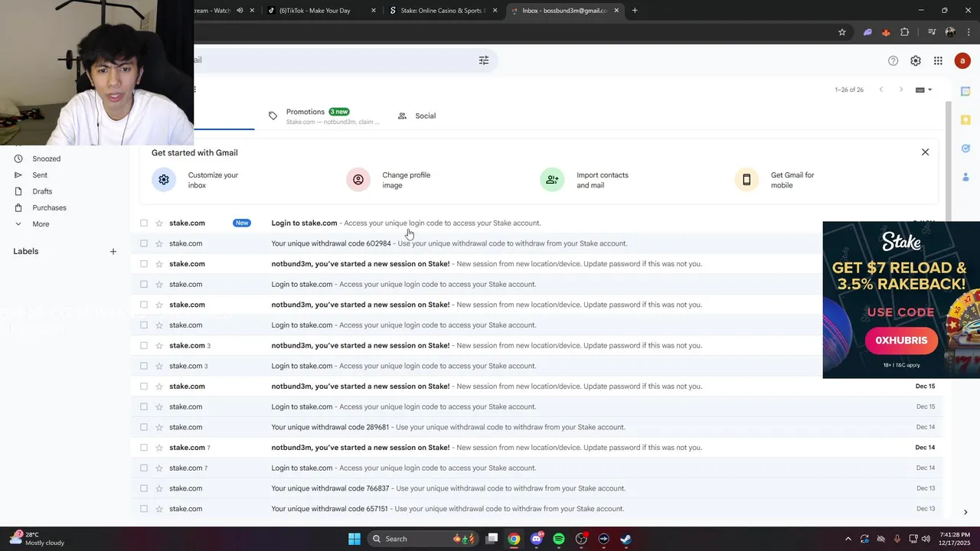Open Contacts side panel icon
The image size is (980, 551).
[965, 177]
